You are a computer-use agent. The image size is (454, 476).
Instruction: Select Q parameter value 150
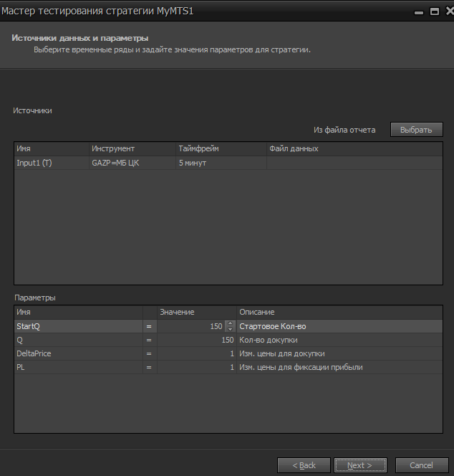tap(196, 340)
